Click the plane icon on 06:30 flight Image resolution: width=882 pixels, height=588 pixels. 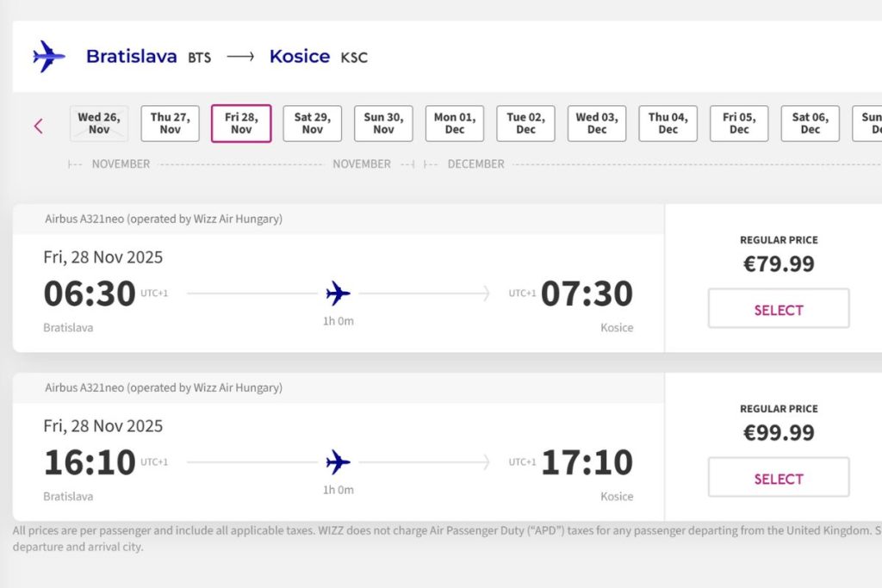tap(339, 294)
